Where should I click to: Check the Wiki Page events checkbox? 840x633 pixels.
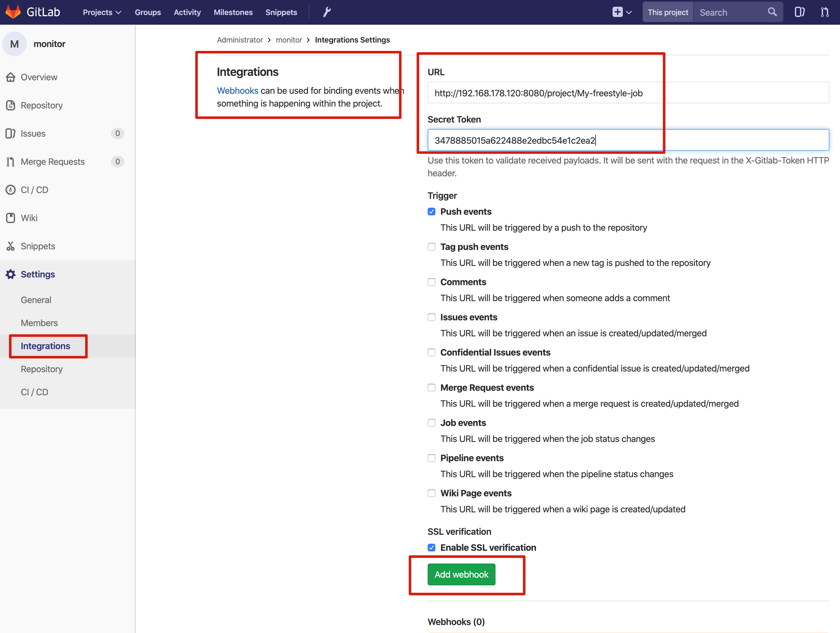(x=432, y=493)
